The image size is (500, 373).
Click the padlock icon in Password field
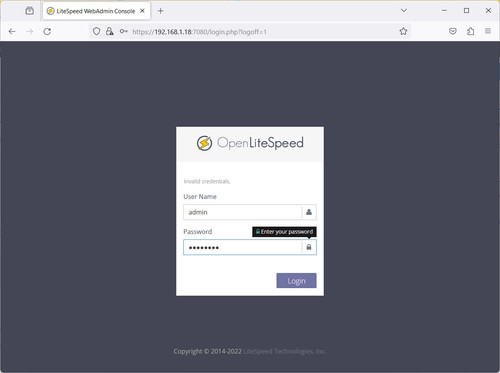coord(309,247)
